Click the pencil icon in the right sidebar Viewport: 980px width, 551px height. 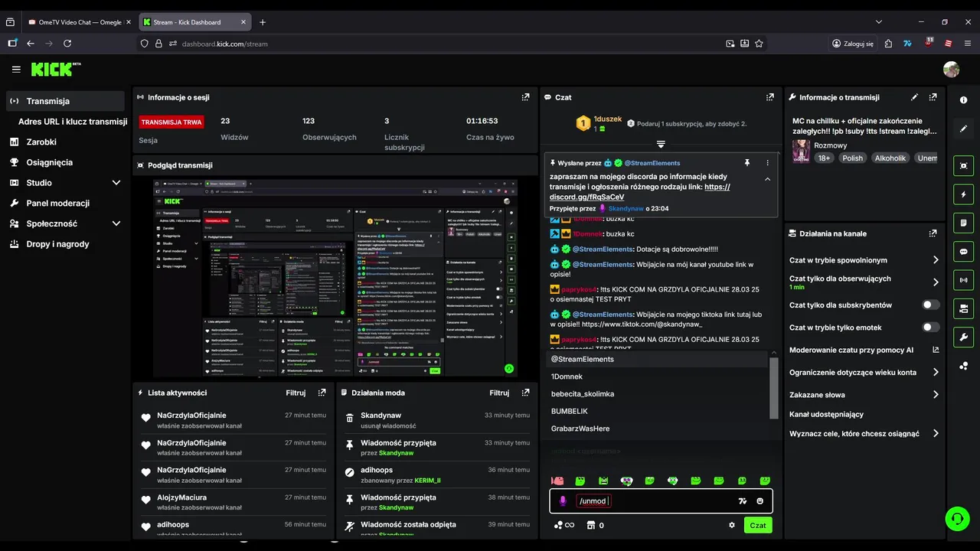coord(963,129)
